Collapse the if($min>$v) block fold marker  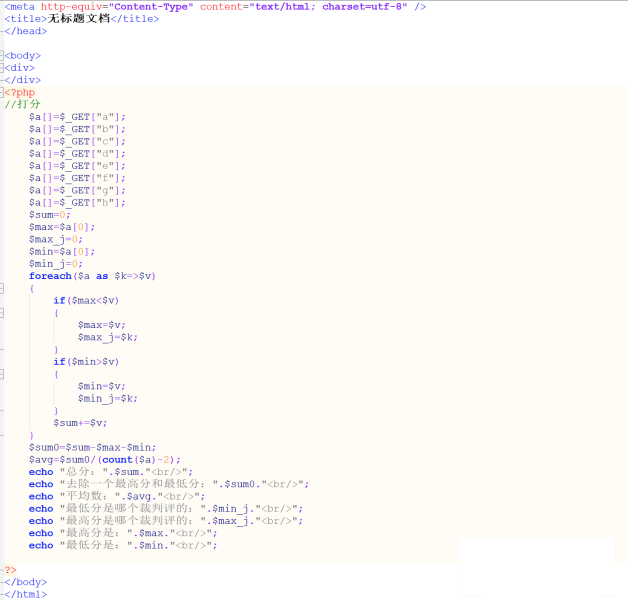(x=3, y=374)
